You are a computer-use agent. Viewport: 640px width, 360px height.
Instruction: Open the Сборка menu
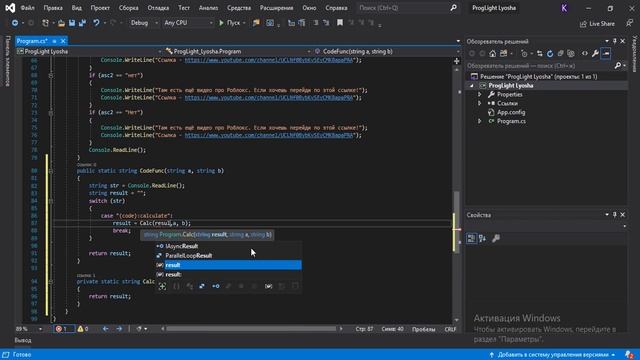pos(128,8)
